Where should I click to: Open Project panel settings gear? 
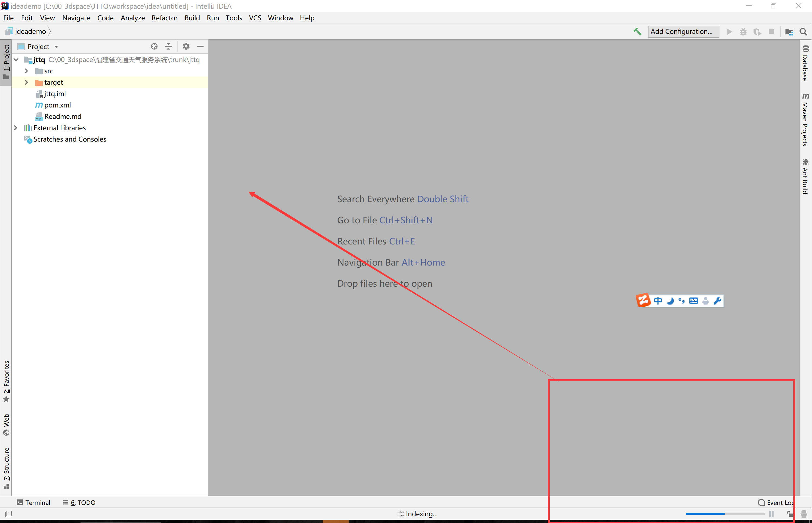186,47
